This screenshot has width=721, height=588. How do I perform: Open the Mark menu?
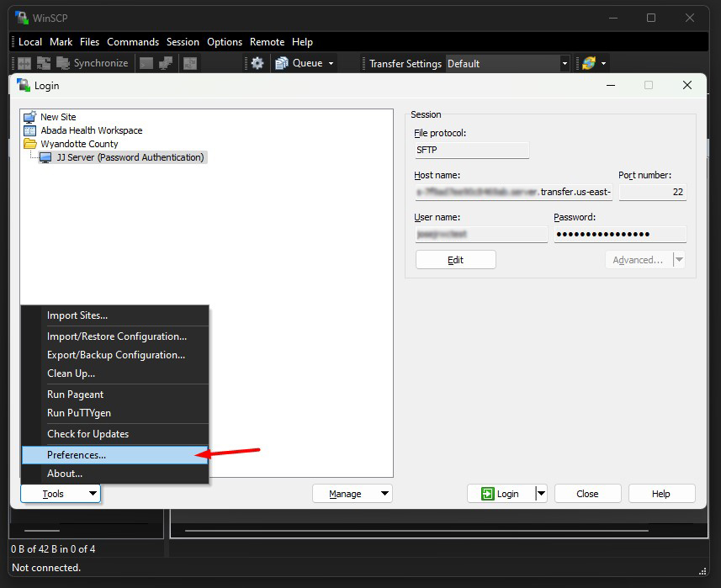point(61,42)
